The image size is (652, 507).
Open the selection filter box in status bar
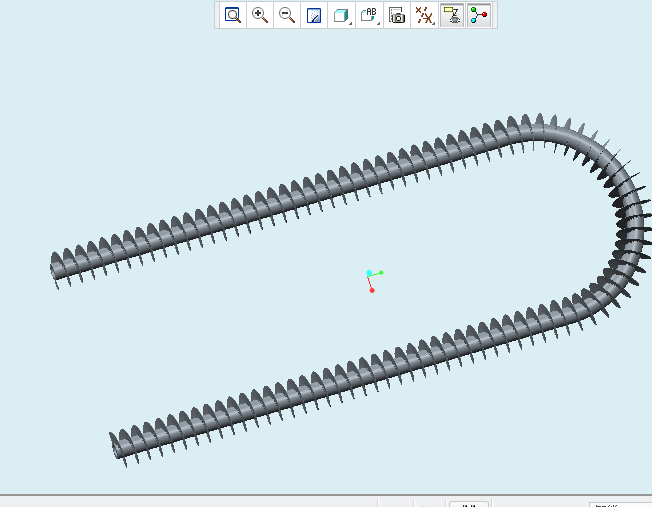click(x=619, y=503)
